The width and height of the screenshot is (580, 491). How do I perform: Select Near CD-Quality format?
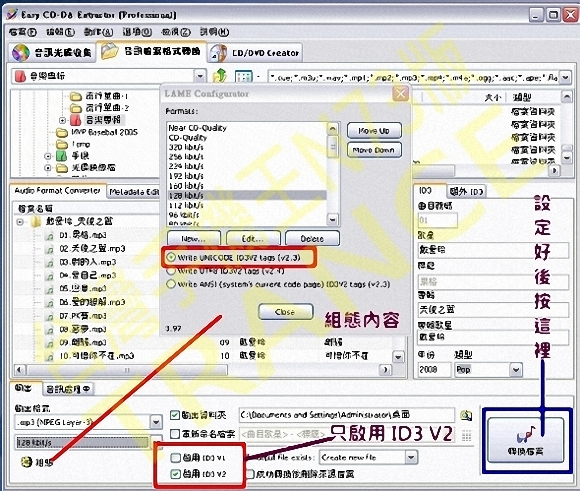click(197, 128)
